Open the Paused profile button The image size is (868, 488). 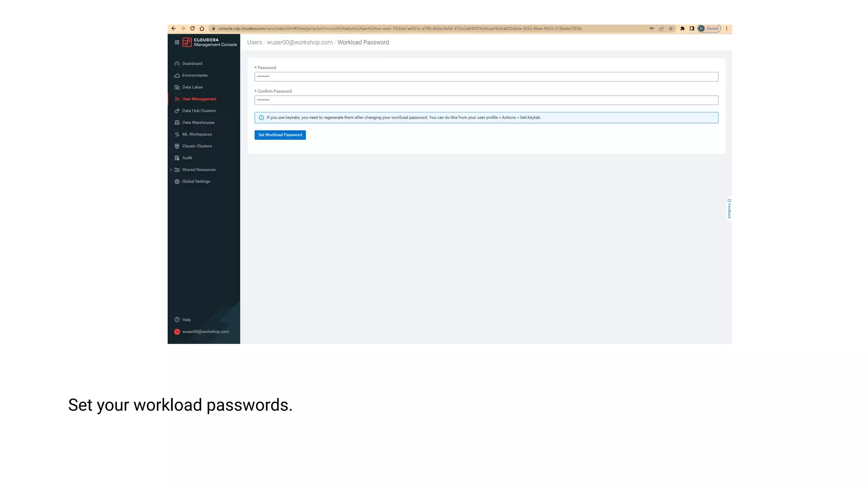[x=709, y=29]
